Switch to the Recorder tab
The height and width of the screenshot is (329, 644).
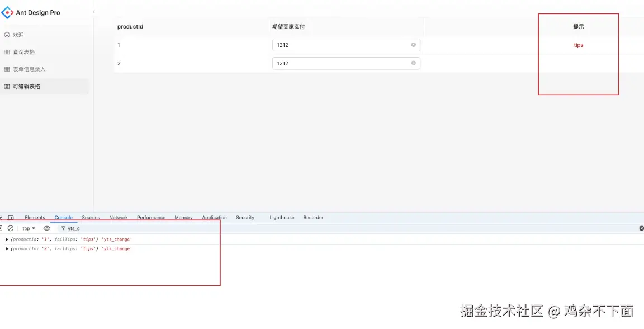point(314,218)
